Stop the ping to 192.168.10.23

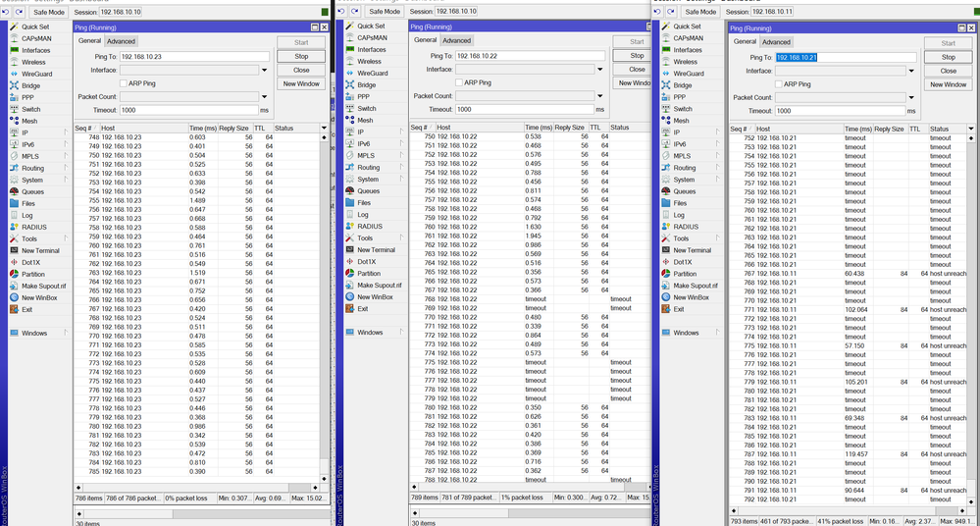pyautogui.click(x=301, y=56)
